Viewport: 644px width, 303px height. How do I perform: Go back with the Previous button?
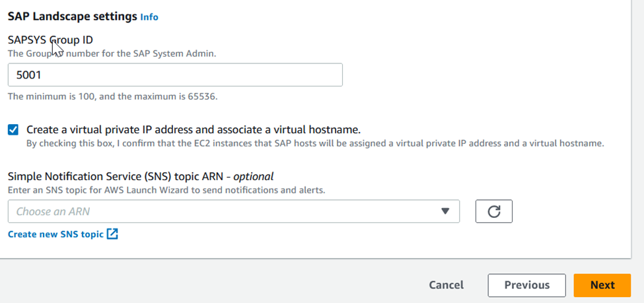tap(526, 285)
